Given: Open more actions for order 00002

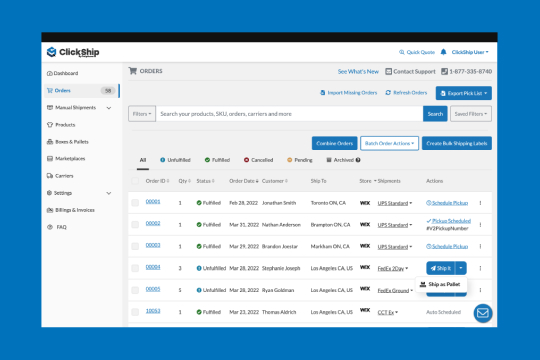Looking at the screenshot, I should point(480,225).
